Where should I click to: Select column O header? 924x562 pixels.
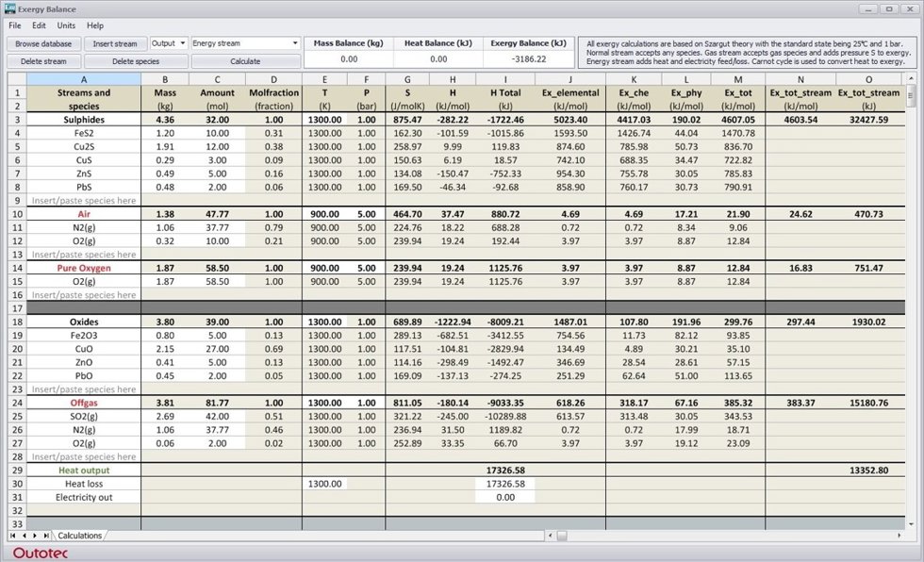click(x=868, y=79)
